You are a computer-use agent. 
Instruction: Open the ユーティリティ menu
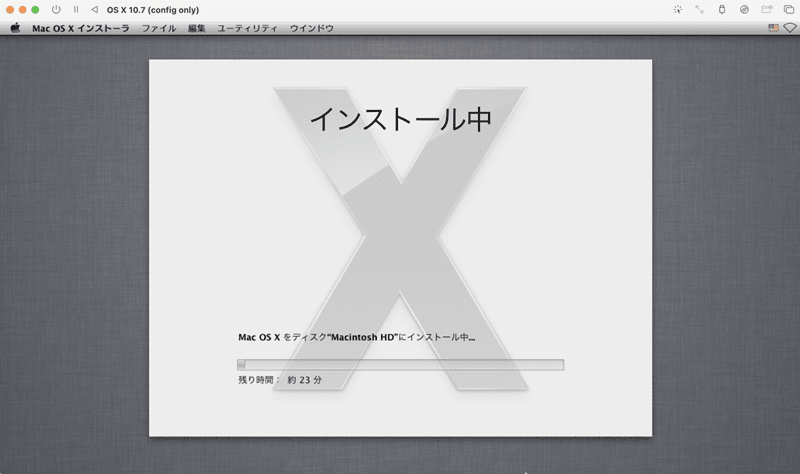tap(247, 29)
